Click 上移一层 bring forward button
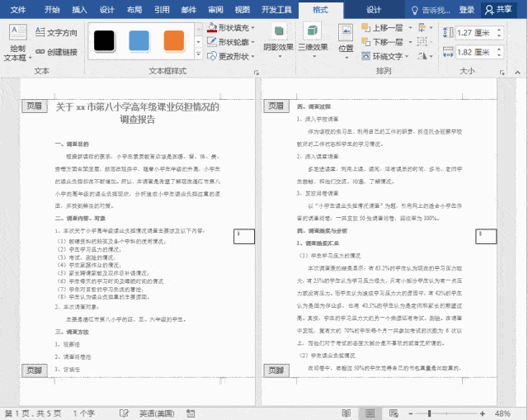 382,27
